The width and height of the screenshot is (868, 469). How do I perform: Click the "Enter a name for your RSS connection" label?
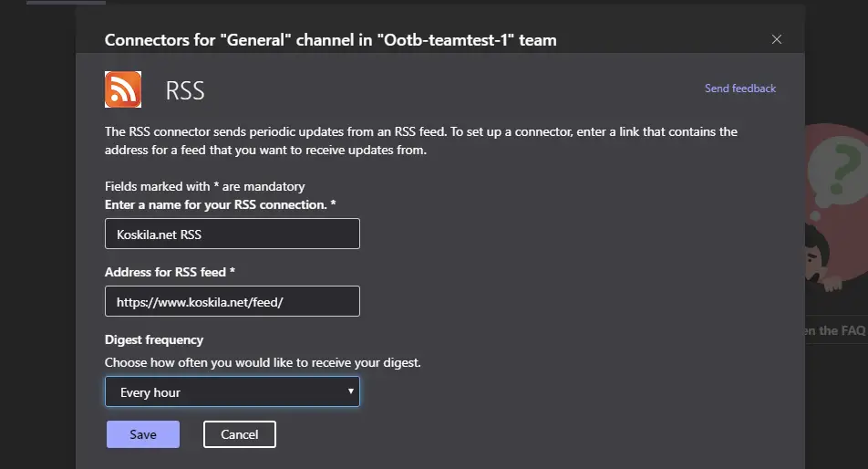click(x=220, y=204)
